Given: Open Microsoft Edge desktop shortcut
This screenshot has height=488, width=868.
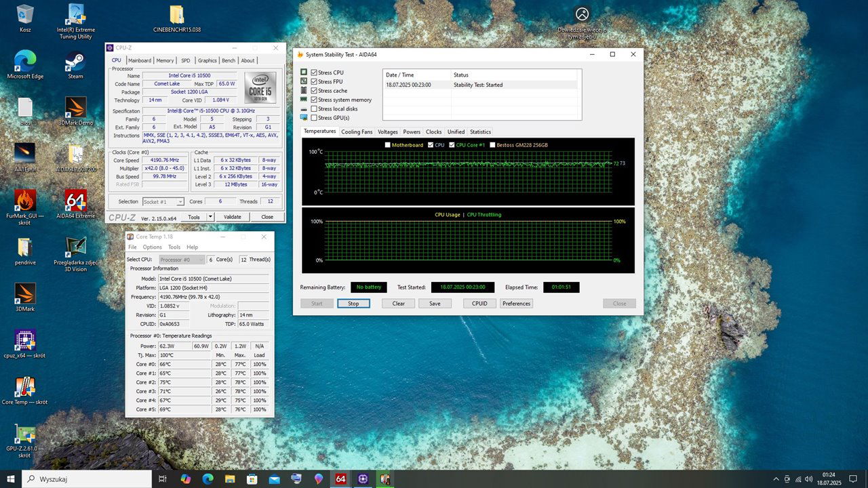Looking at the screenshot, I should pos(25,65).
